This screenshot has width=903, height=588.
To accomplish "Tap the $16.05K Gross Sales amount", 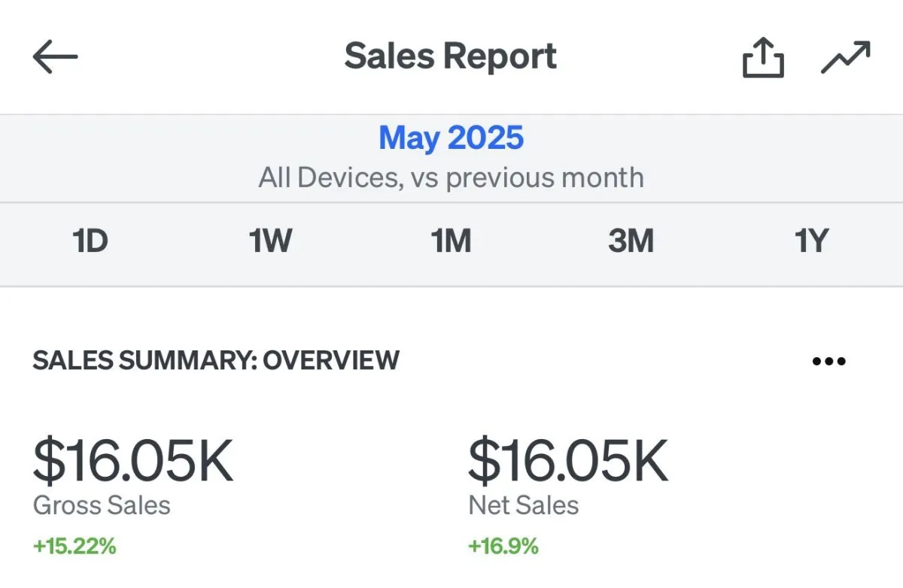I will (x=133, y=461).
